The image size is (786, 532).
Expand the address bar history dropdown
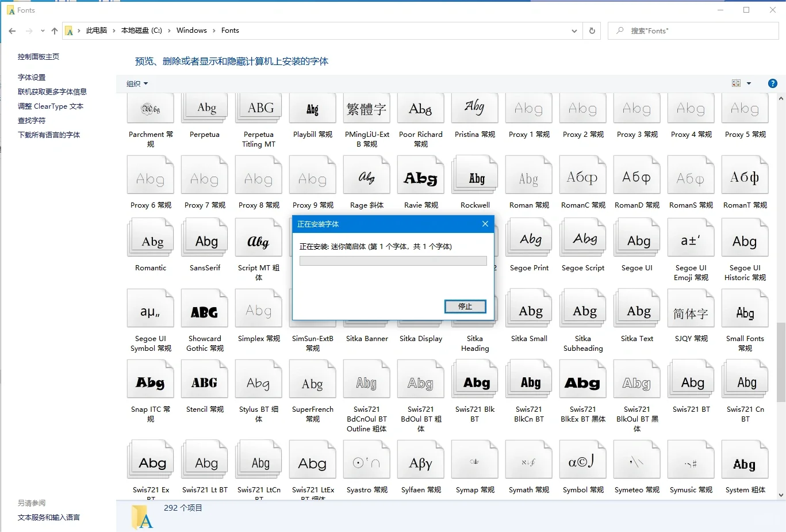coord(574,31)
